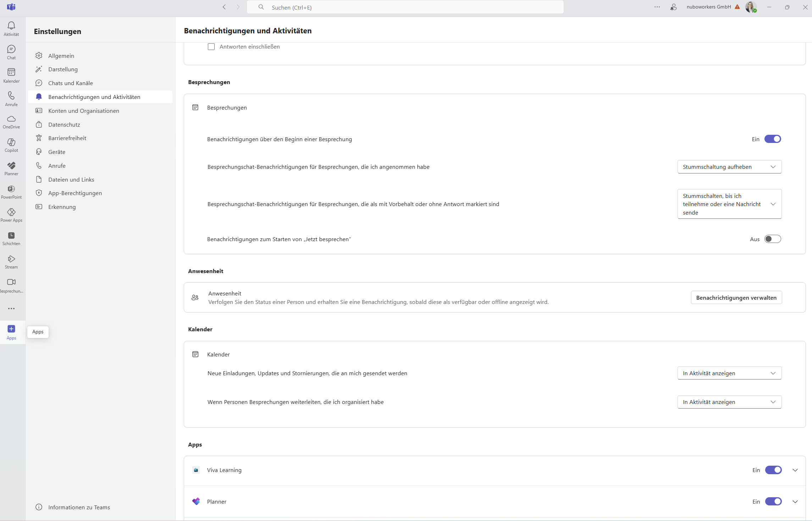The image size is (812, 521).
Task: Click Benachrichtigungen verwalten for presence
Action: pyautogui.click(x=736, y=297)
